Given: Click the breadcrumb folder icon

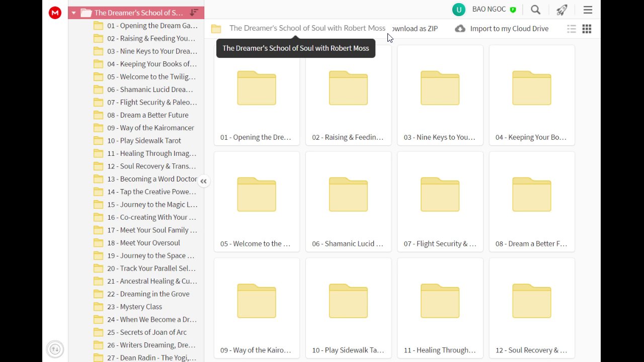Looking at the screenshot, I should (216, 29).
